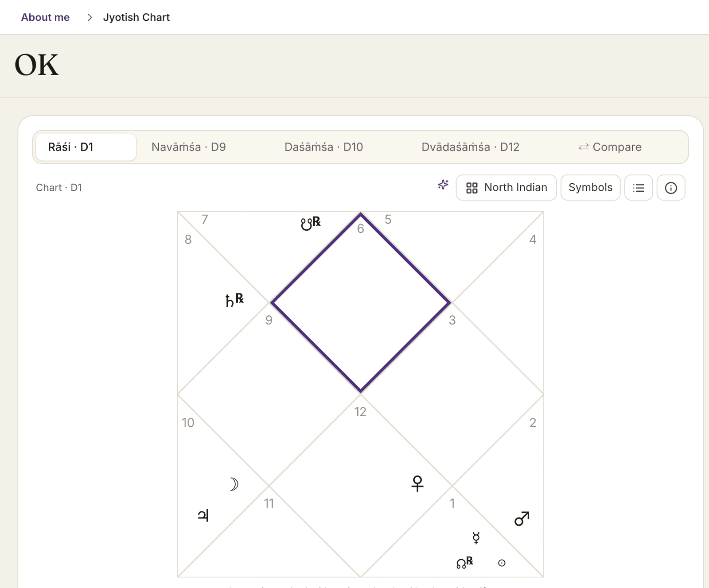Screen dimensions: 709x588
Task: Click the Rahu retrograde symbol
Action: click(465, 562)
